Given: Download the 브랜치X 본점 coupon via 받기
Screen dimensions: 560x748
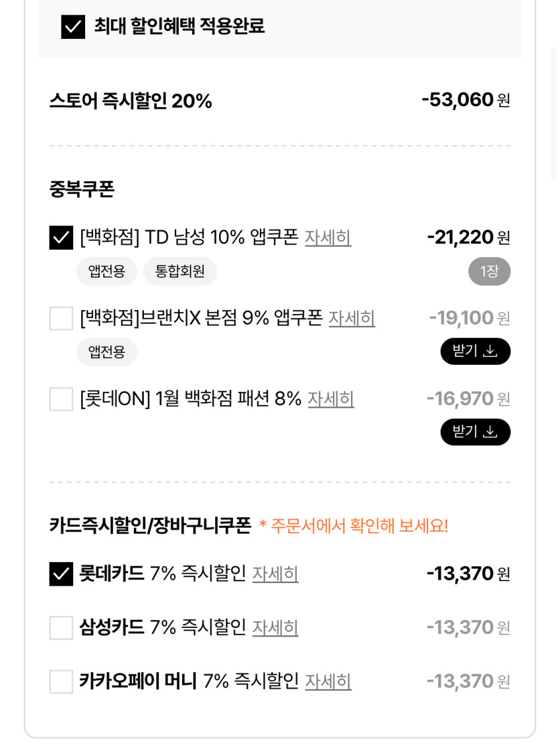Looking at the screenshot, I should click(475, 352).
